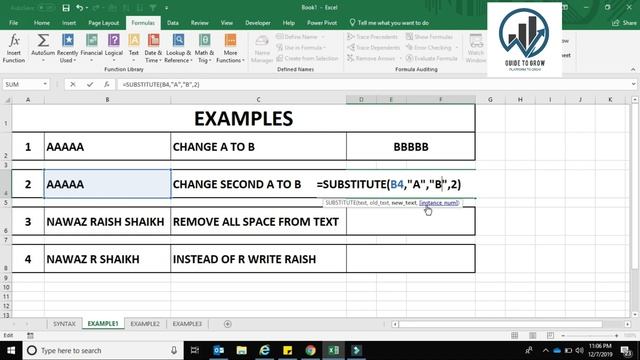Open the Customize Quick Access Toolbar dropdown
The image size is (640, 360).
167,8
